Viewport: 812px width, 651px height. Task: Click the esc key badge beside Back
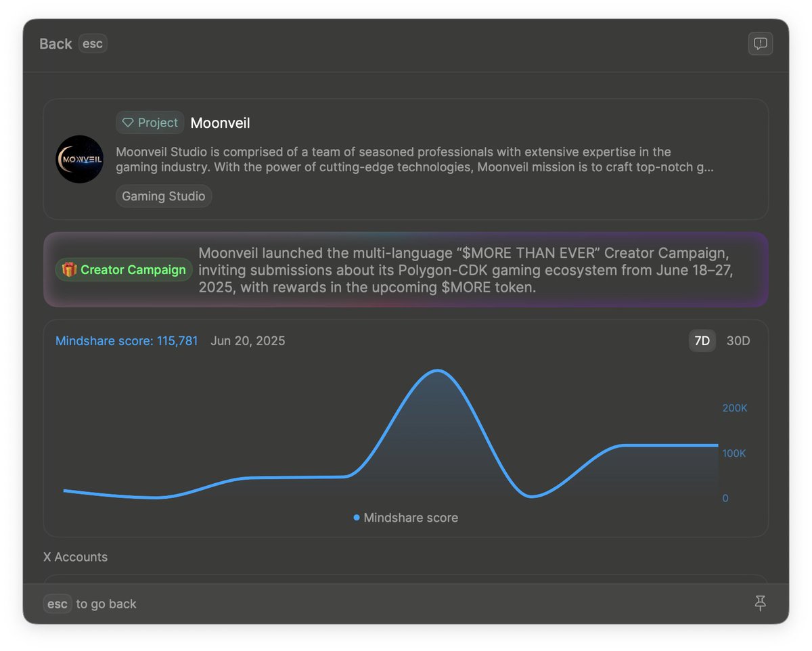[x=93, y=43]
